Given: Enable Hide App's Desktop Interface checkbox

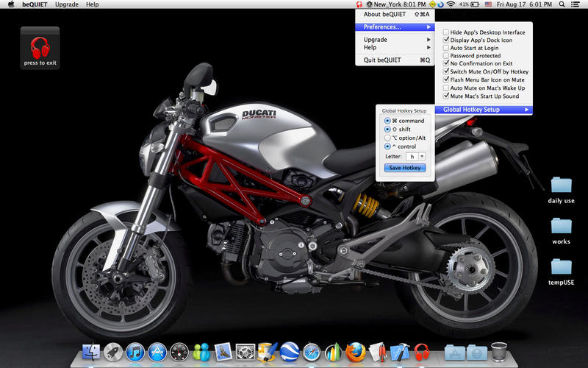Looking at the screenshot, I should pos(446,32).
